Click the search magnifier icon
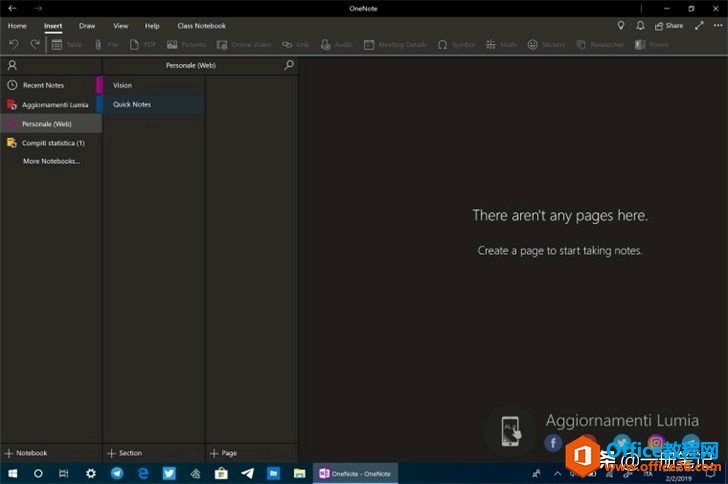Viewport: 728px width, 484px height. [289, 65]
